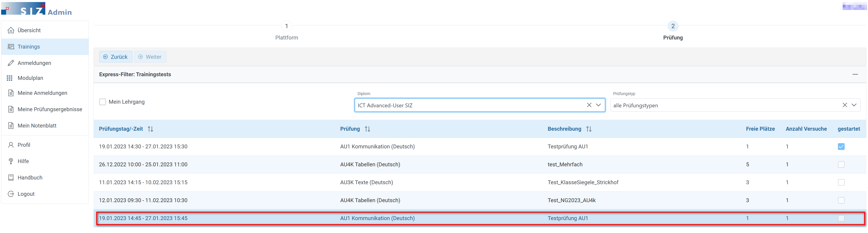Select row 11.01.2023 14:15 - 10.02.2023 15:15
Viewport: 868px width, 233px height.
pyautogui.click(x=480, y=183)
